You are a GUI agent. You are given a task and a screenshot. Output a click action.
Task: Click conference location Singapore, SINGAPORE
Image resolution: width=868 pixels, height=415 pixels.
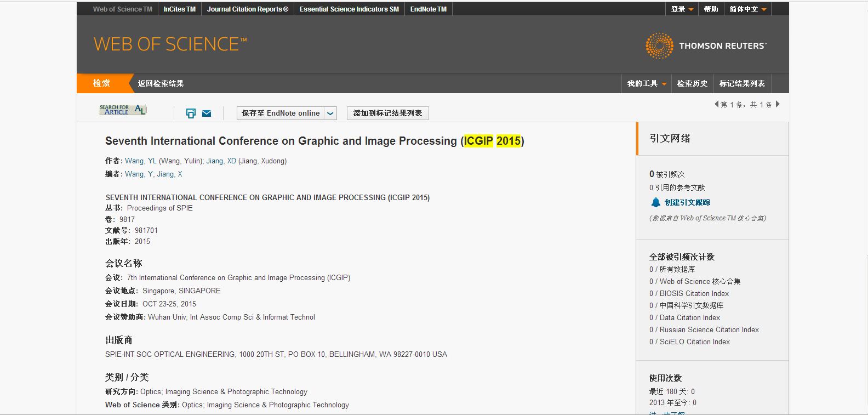(x=181, y=291)
